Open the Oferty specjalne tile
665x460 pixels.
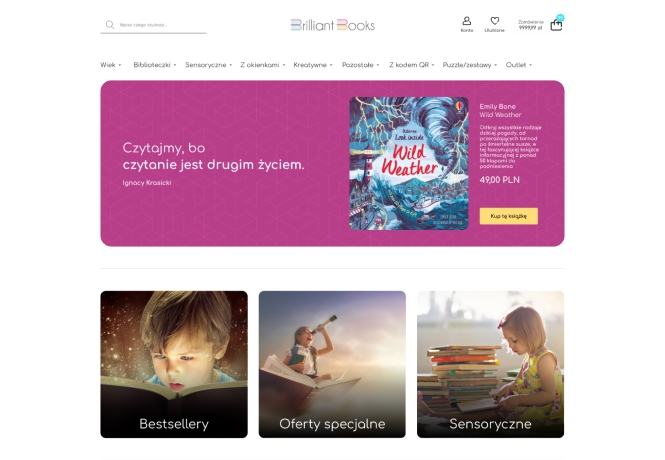332,364
